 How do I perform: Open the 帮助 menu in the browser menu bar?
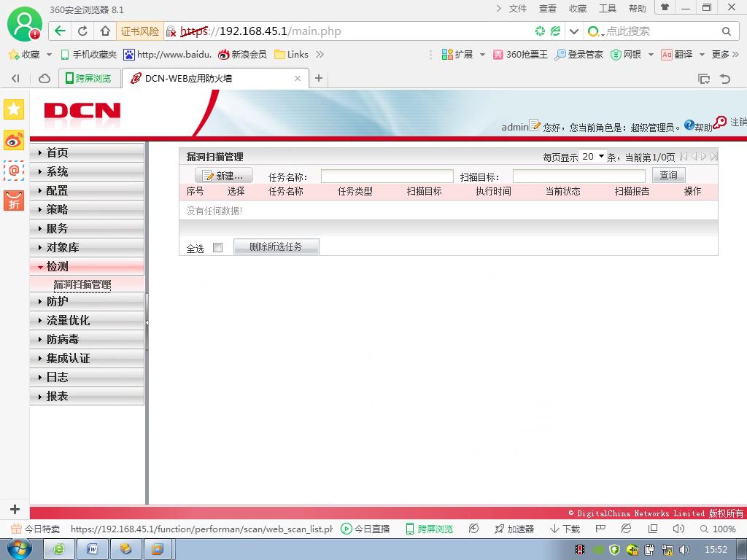click(x=638, y=9)
